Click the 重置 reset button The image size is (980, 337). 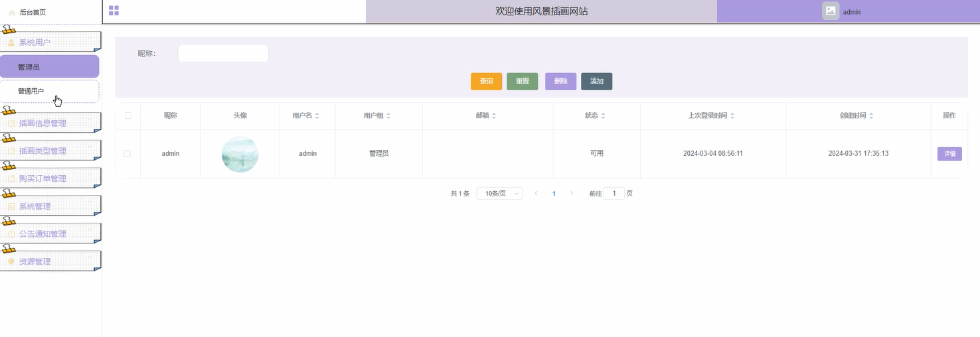click(523, 82)
